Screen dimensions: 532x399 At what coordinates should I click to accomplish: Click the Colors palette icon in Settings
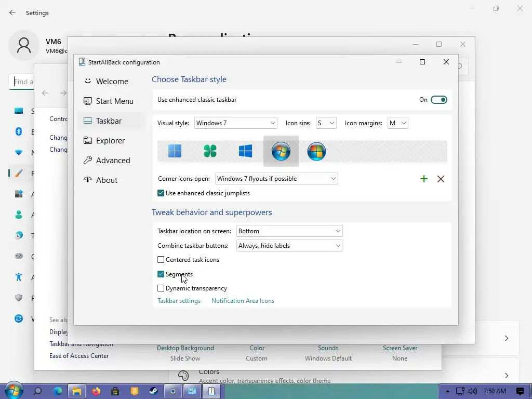coord(183,376)
